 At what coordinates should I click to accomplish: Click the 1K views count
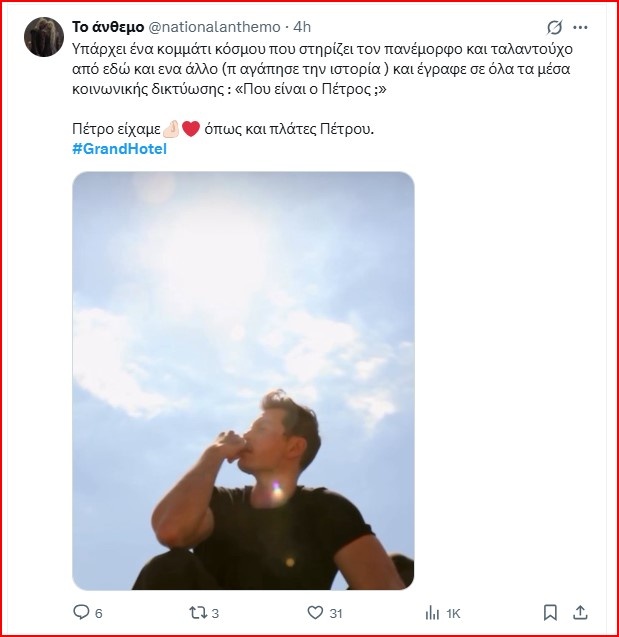click(x=453, y=613)
